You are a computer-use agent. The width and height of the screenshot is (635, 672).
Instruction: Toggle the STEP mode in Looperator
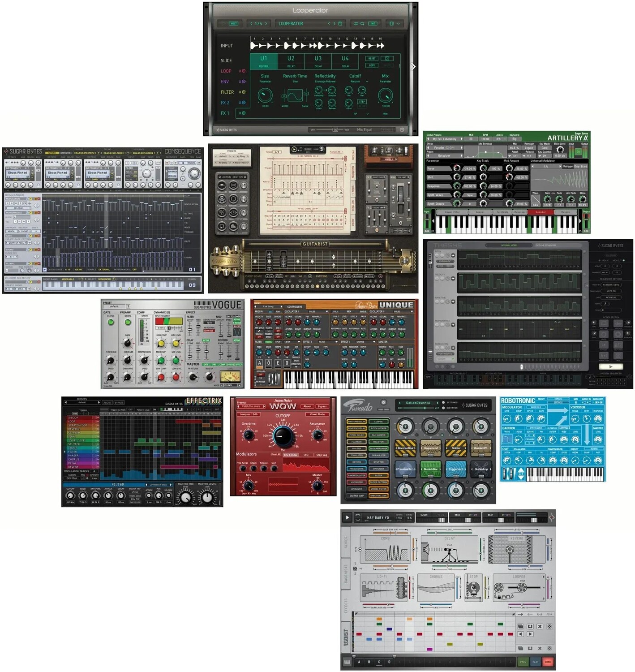pos(362,102)
